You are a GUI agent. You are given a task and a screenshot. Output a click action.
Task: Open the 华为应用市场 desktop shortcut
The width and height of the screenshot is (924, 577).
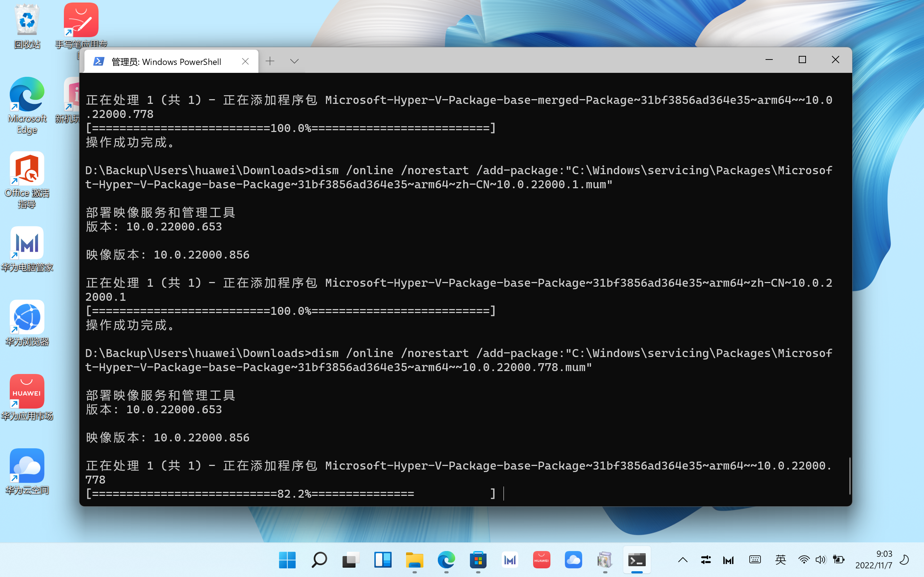[27, 398]
